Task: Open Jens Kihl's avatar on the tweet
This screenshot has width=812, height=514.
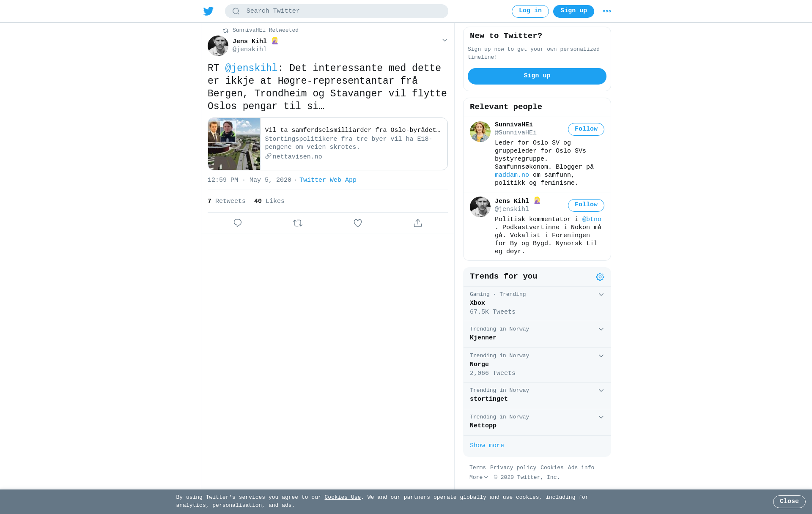Action: click(218, 46)
